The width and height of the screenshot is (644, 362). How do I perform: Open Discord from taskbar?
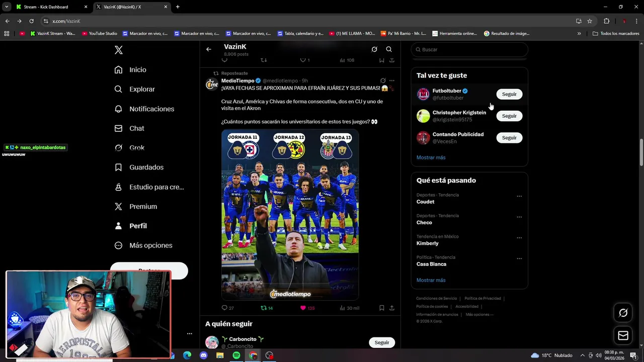(x=203, y=355)
